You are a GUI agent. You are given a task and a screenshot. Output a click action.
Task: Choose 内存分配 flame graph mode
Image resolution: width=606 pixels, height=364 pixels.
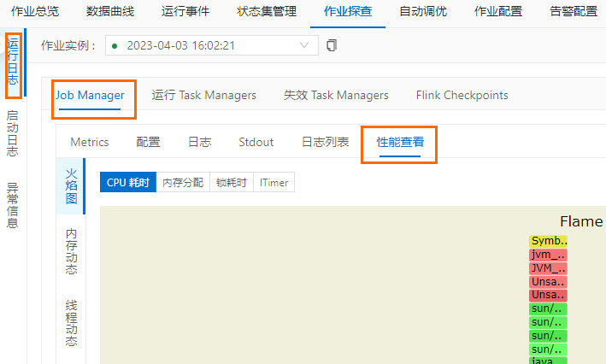click(183, 182)
